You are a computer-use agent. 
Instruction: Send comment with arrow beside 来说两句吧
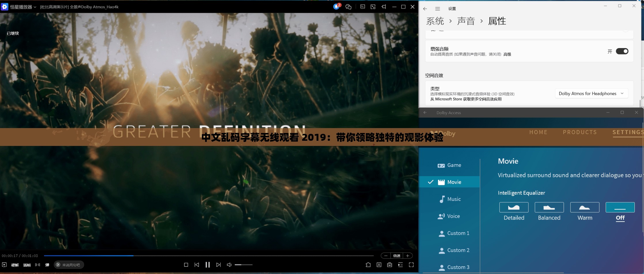click(x=58, y=265)
